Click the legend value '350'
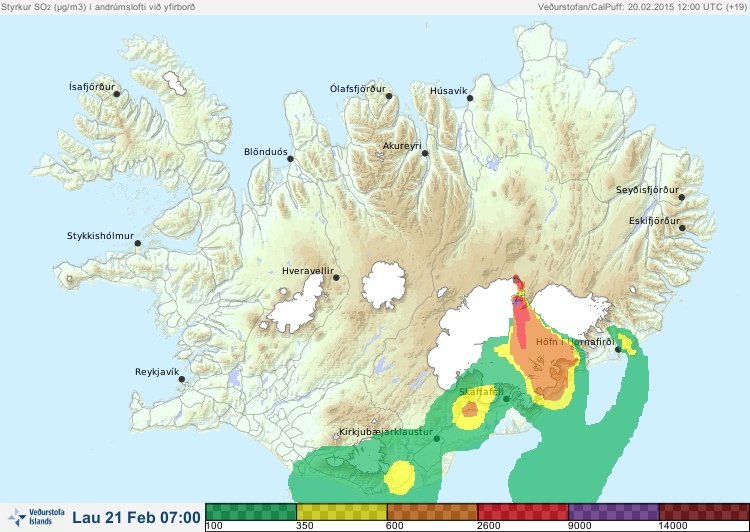 tap(305, 526)
